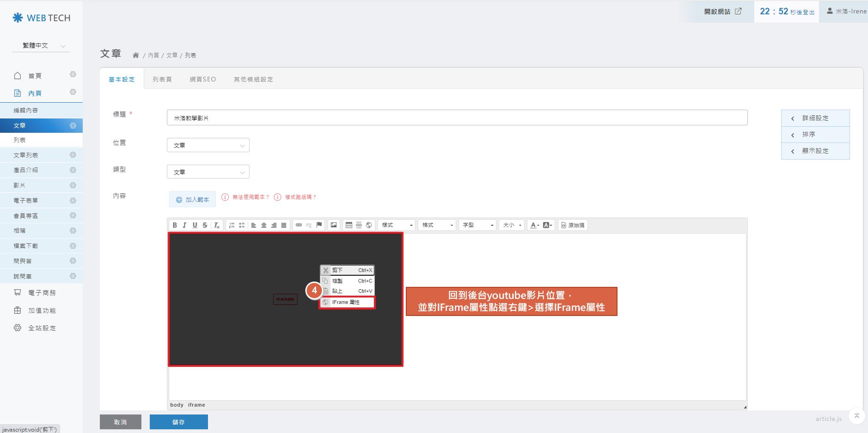Image resolution: width=868 pixels, height=433 pixels.
Task: Toggle bold formatting in the editor toolbar
Action: [175, 225]
